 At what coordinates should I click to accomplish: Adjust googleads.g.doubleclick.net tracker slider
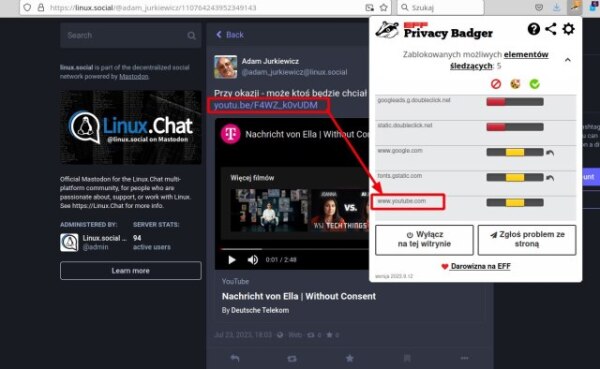click(515, 102)
